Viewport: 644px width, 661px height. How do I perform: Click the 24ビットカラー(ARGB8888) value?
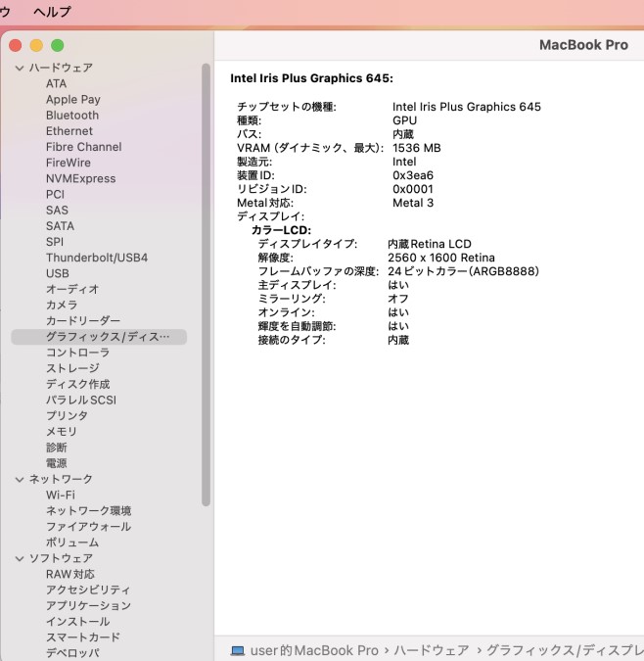click(463, 271)
